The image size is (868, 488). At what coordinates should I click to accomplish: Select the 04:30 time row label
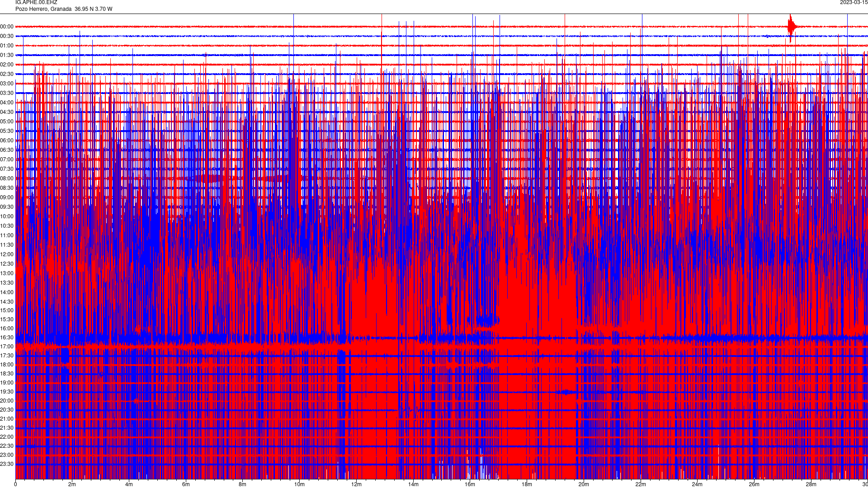[x=7, y=112]
